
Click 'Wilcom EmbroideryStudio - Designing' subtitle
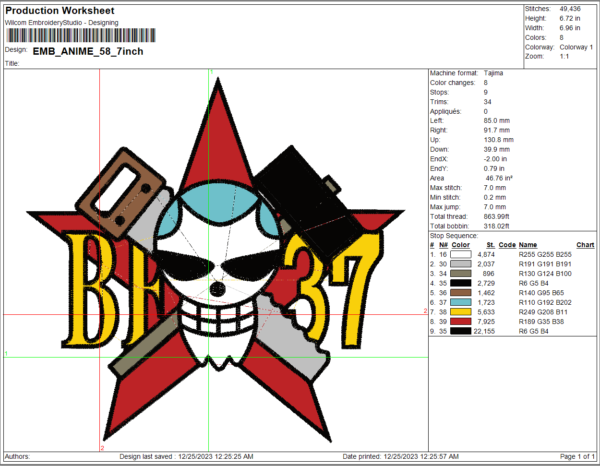tap(62, 23)
